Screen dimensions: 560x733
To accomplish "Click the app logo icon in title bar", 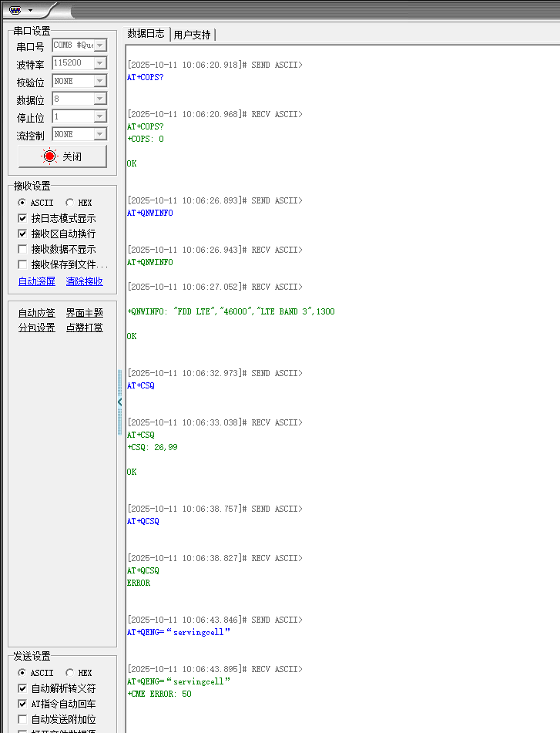I will click(15, 10).
